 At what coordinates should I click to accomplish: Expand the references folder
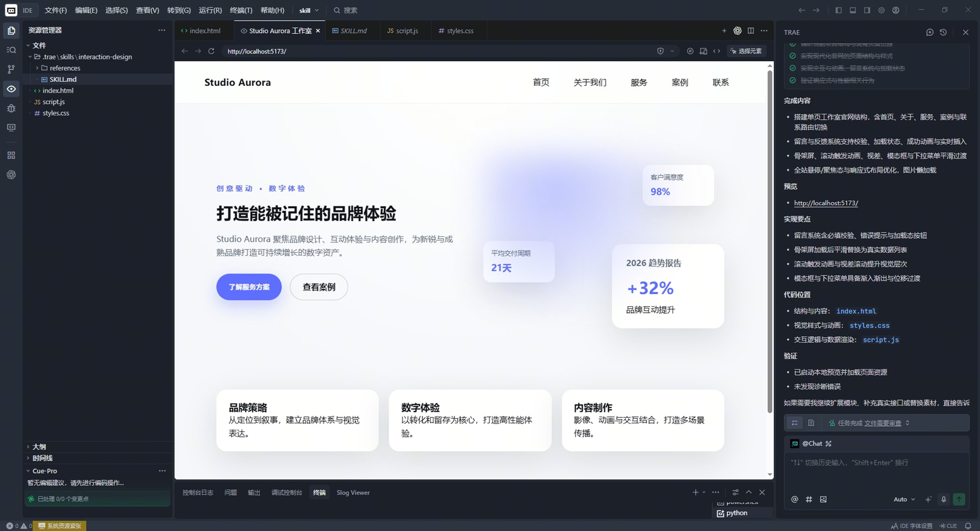pyautogui.click(x=65, y=68)
